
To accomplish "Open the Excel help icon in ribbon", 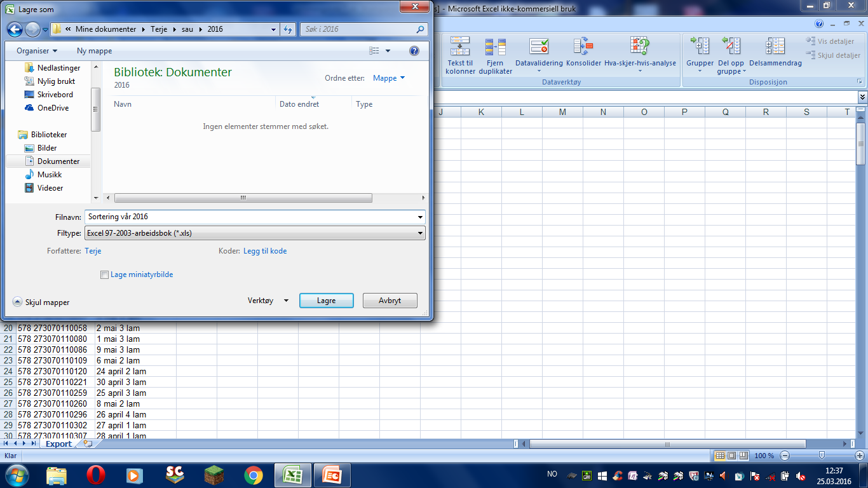I will tap(818, 24).
